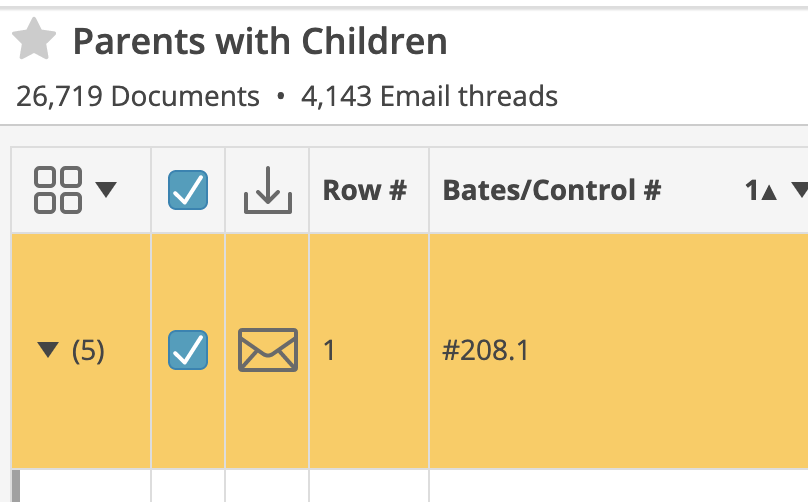This screenshot has height=502, width=808.
Task: Click the 26,719 Documents count
Action: (x=138, y=96)
